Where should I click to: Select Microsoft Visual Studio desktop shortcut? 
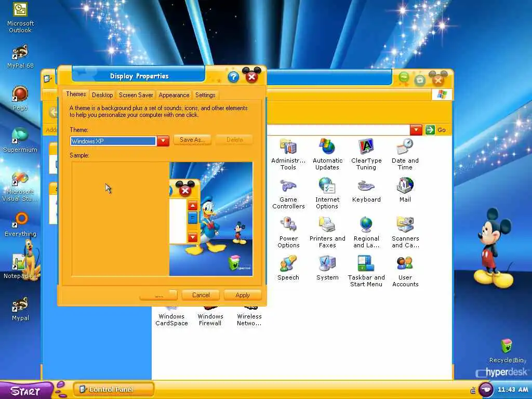[x=20, y=186]
